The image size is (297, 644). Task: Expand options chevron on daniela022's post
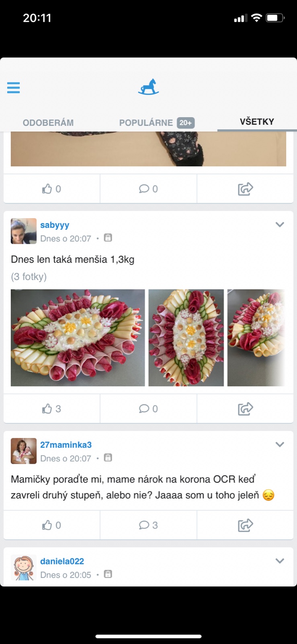[x=280, y=561]
